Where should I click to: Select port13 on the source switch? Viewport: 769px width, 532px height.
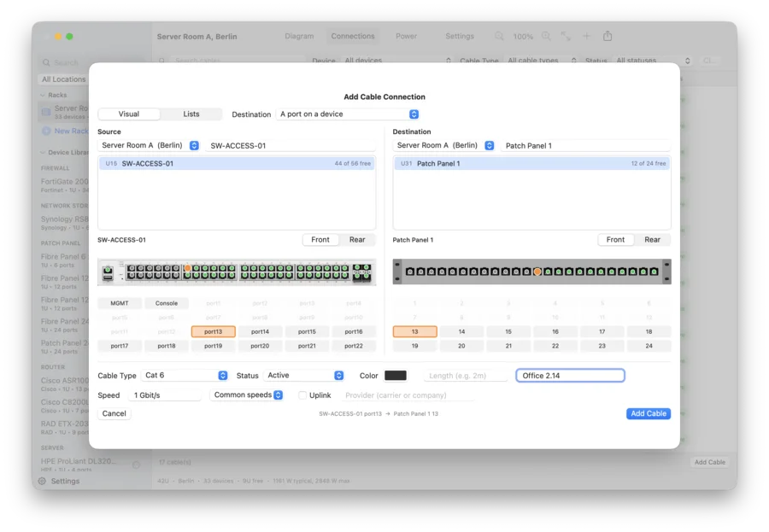pyautogui.click(x=214, y=332)
